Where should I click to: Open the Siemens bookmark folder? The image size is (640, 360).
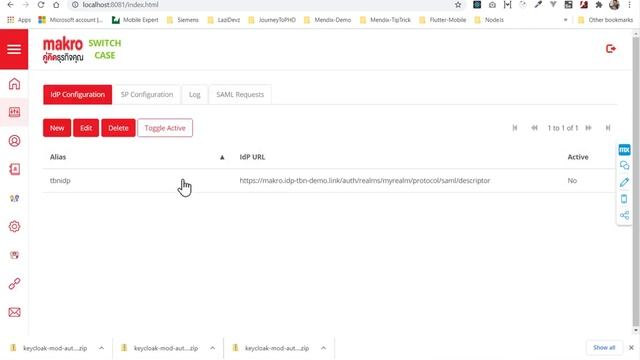[182, 20]
